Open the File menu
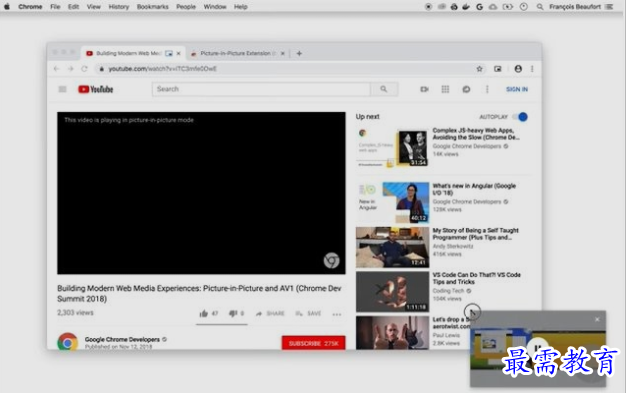 (x=55, y=7)
